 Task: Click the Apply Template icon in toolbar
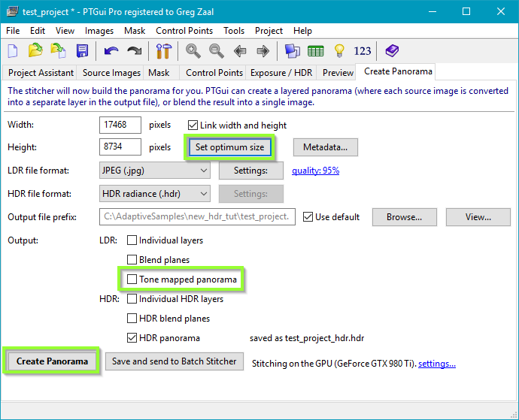(x=58, y=51)
